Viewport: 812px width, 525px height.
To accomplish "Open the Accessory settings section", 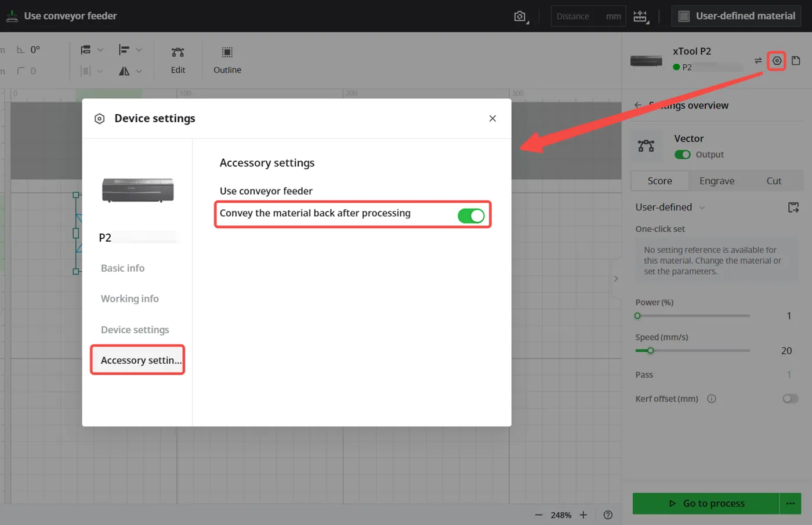I will 138,360.
